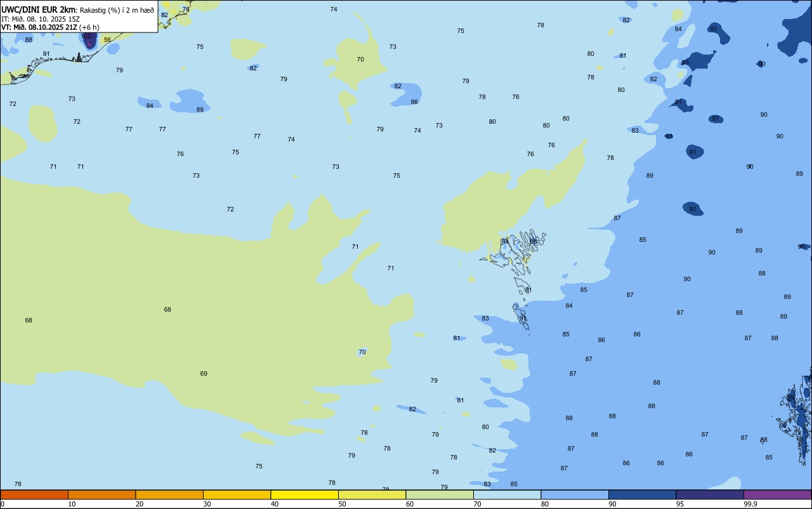Click the medium blue 80–90 legend swatch

(575, 494)
